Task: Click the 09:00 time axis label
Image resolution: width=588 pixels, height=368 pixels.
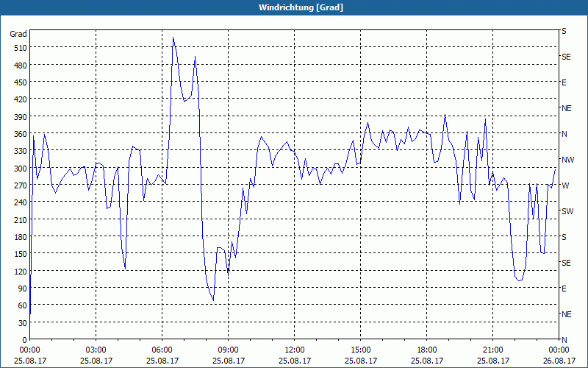Action: pos(228,350)
